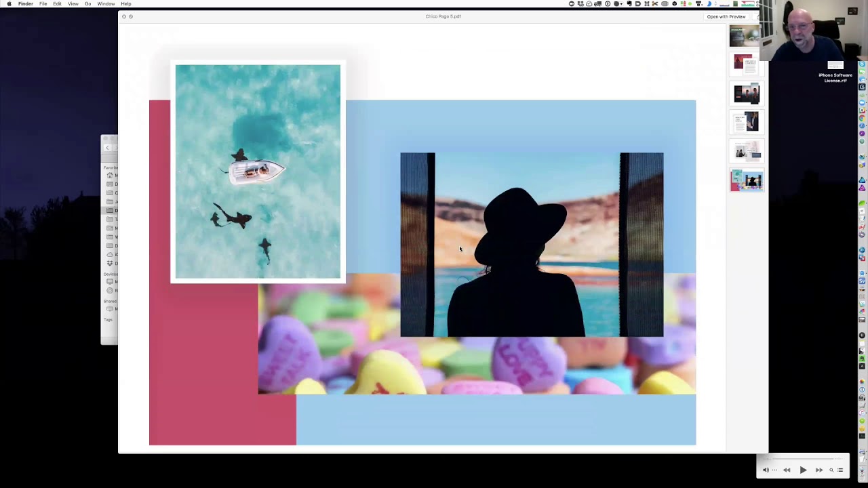Screen dimensions: 868x488
Task: Open the Window menu
Action: [106, 3]
